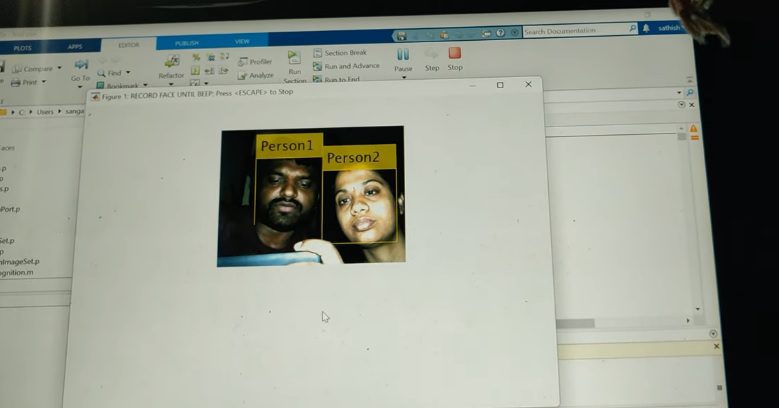The image size is (779, 408).
Task: Select the gnition.m file in file list
Action: pyautogui.click(x=17, y=272)
